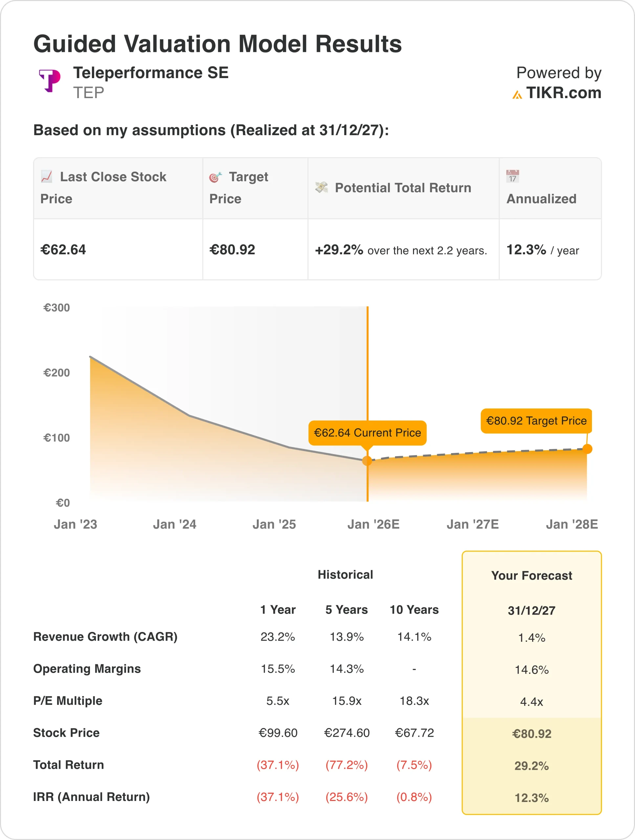The height and width of the screenshot is (840, 635).
Task: Click the €80.92 Target Price label
Action: tap(536, 421)
